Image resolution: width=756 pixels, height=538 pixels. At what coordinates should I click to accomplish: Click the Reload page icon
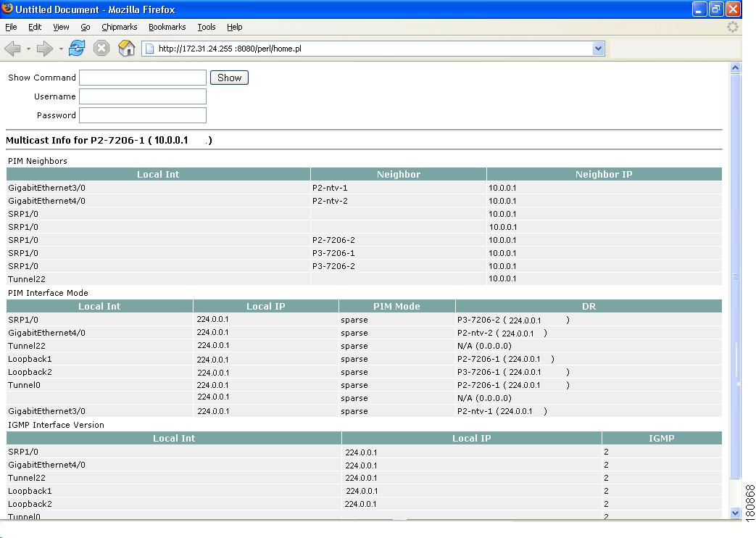click(76, 48)
